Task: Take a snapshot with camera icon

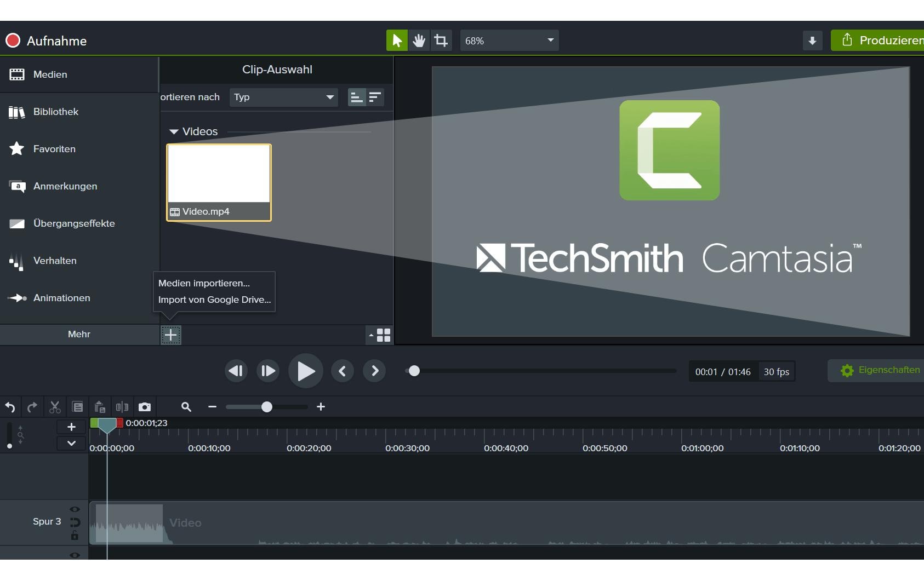Action: coord(145,407)
